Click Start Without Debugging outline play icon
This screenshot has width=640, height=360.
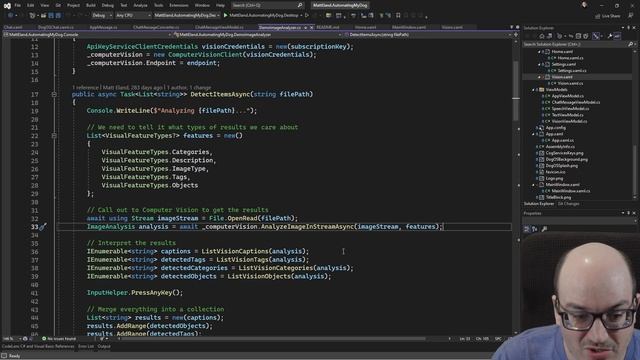(x=307, y=16)
